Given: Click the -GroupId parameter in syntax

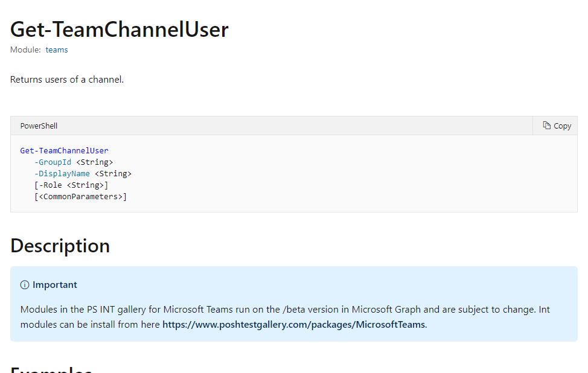Looking at the screenshot, I should pyautogui.click(x=53, y=162).
